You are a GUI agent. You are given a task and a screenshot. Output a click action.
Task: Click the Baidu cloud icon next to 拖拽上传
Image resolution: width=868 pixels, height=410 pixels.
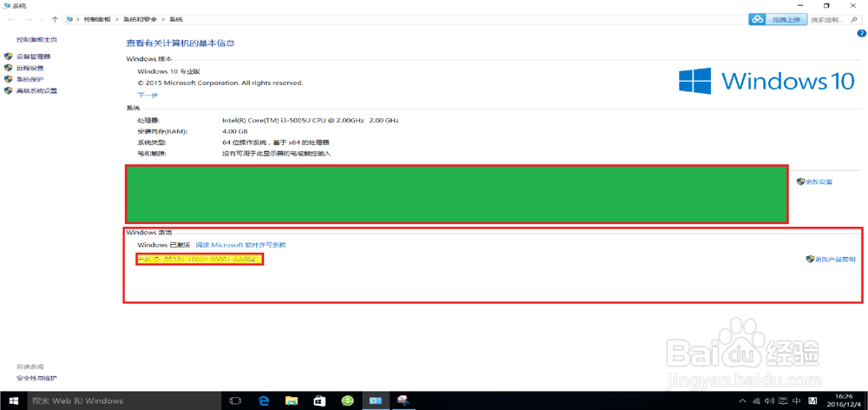[757, 19]
